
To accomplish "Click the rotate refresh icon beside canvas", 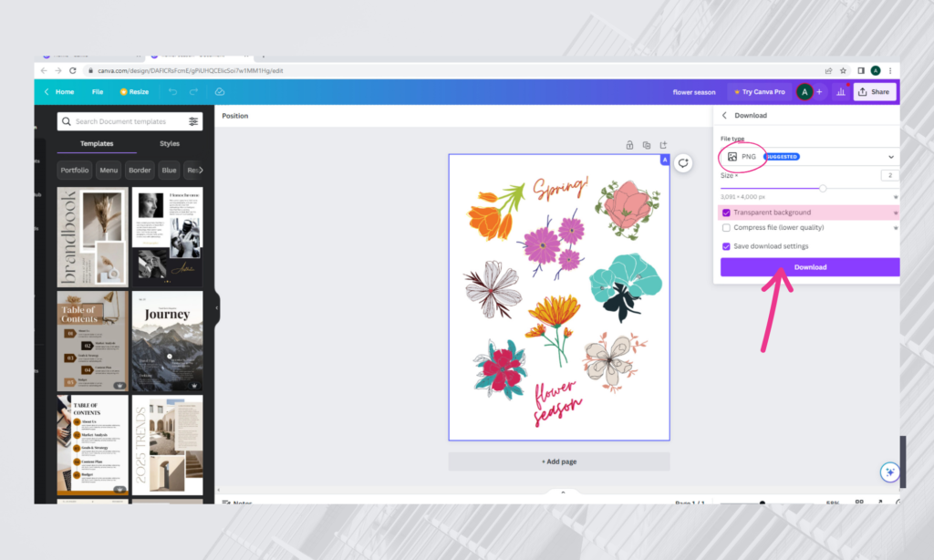I will pos(683,163).
